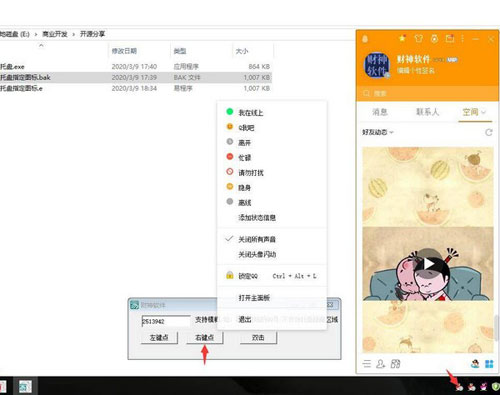Select 锁定QQ menu item
This screenshot has width=500, height=395.
272,276
